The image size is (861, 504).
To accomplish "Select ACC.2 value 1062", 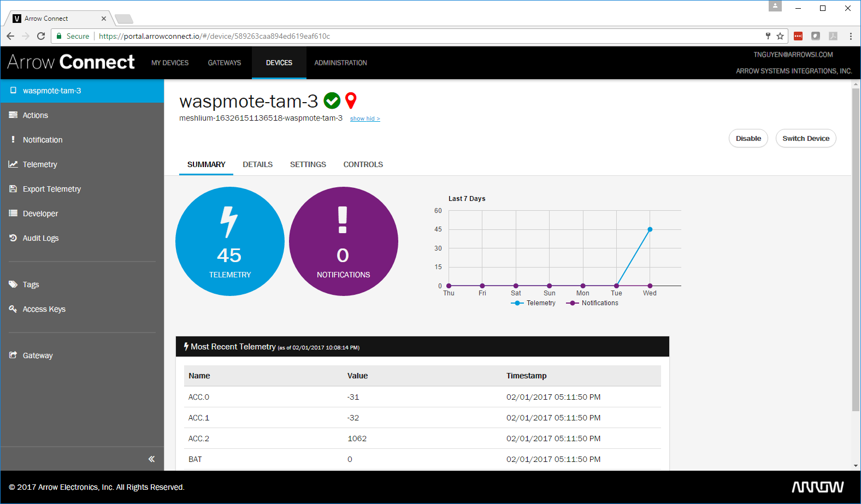I will pos(357,438).
